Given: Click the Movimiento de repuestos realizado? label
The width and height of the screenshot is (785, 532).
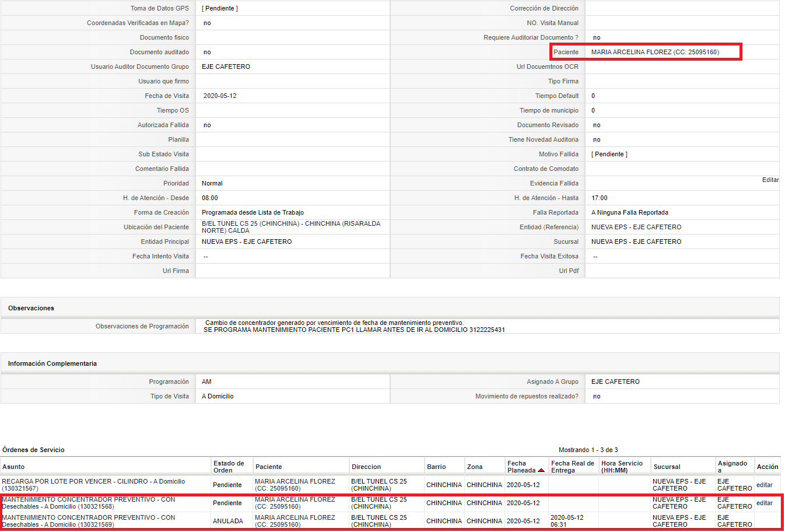Looking at the screenshot, I should point(527,396).
